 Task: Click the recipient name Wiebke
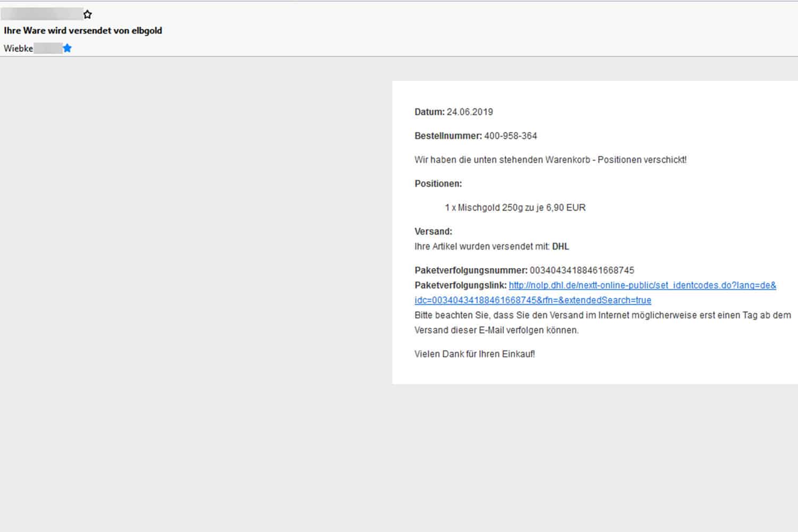18,48
